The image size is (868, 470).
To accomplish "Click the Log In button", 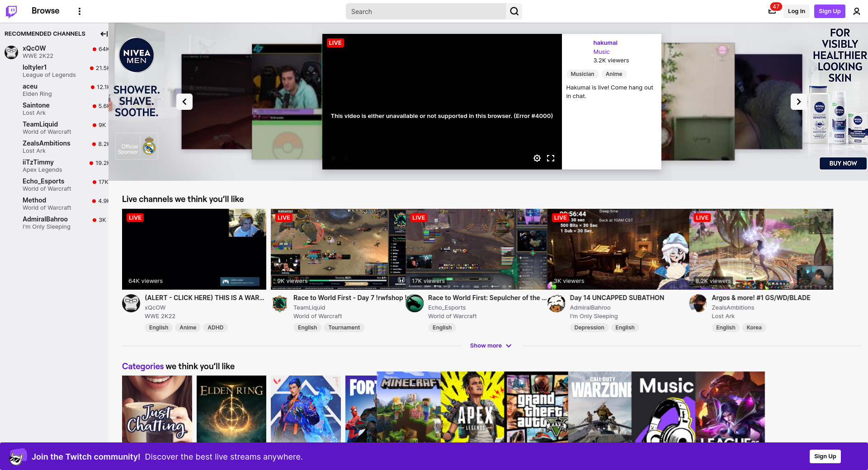I will click(x=796, y=11).
